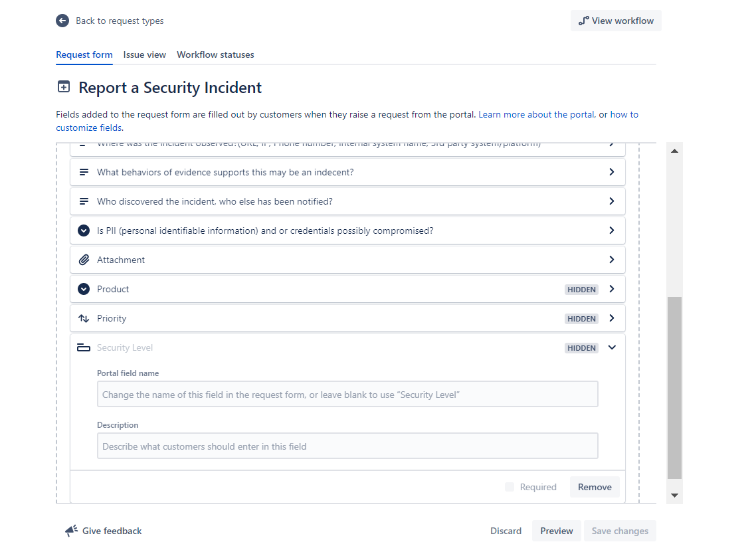Image resolution: width=756 pixels, height=550 pixels.
Task: Click the Portal field name input box
Action: [347, 393]
